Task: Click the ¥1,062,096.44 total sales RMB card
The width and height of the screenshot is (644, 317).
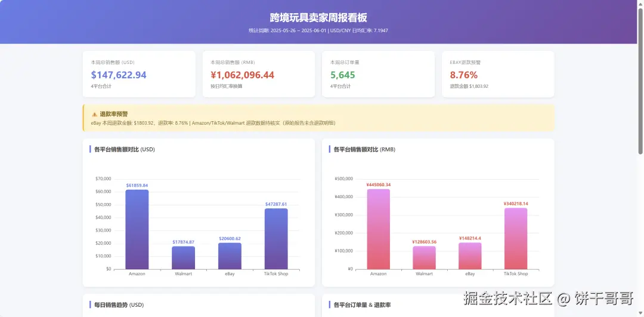Action: click(259, 74)
